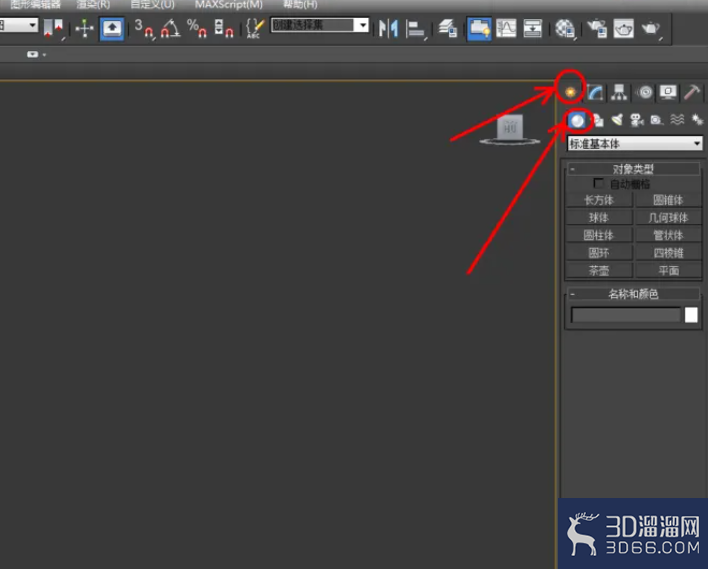Click the Mirror tool icon
Image resolution: width=708 pixels, height=569 pixels.
tap(388, 28)
